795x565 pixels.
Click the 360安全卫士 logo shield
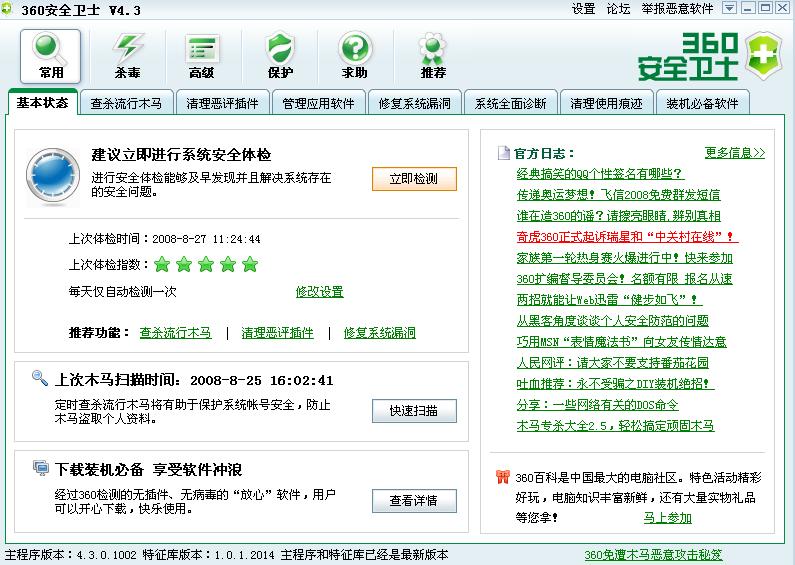(x=764, y=55)
